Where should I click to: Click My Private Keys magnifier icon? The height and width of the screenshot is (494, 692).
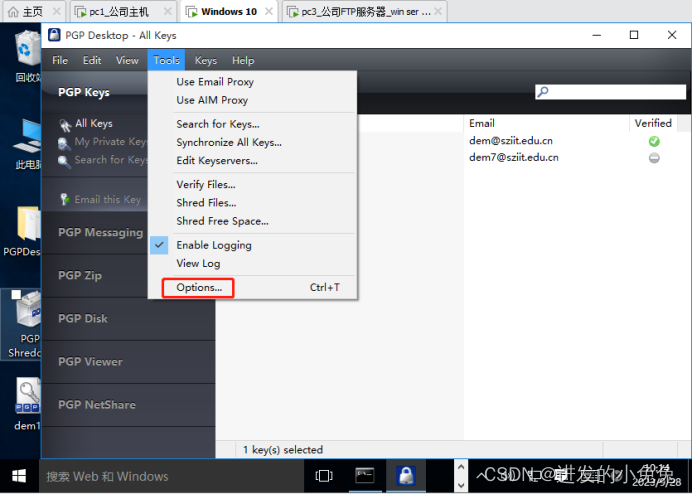64,143
